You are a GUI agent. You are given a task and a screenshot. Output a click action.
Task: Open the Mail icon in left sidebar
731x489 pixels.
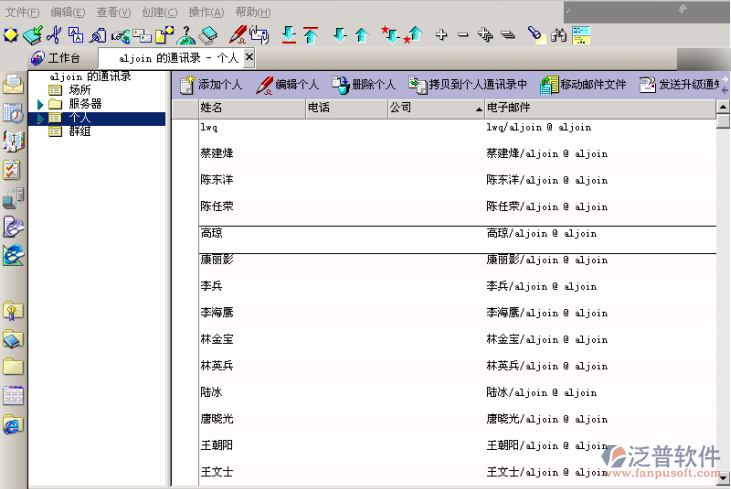(x=13, y=84)
